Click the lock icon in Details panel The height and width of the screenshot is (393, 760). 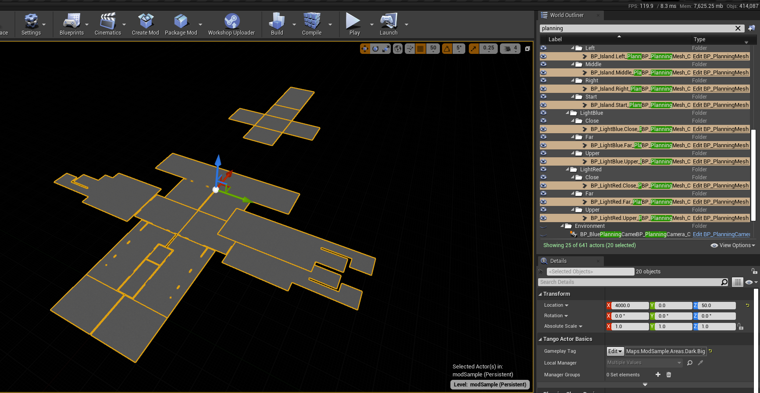pos(754,271)
